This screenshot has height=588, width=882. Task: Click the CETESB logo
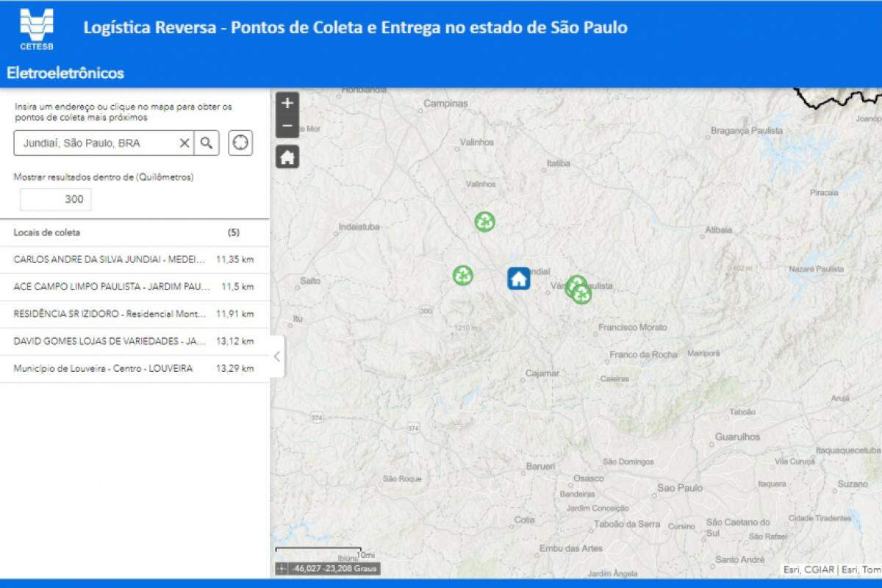pyautogui.click(x=36, y=28)
